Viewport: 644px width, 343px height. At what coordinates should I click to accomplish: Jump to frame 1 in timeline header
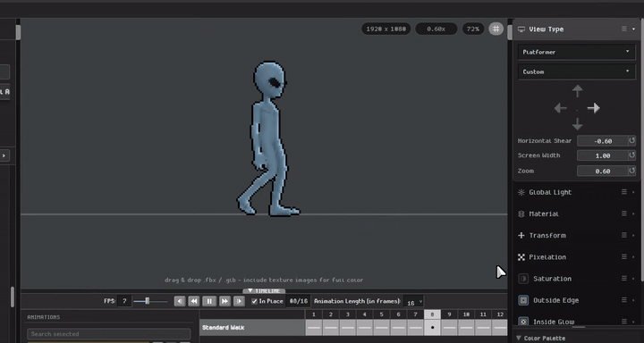pos(314,314)
